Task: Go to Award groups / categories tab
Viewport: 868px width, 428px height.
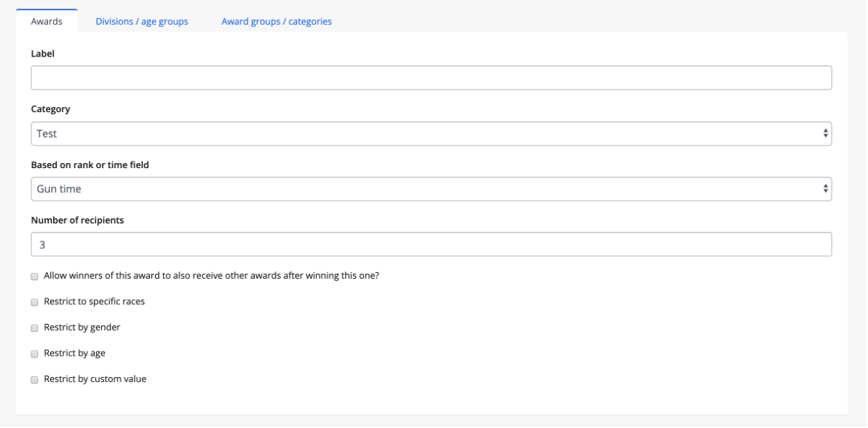Action: pos(277,21)
